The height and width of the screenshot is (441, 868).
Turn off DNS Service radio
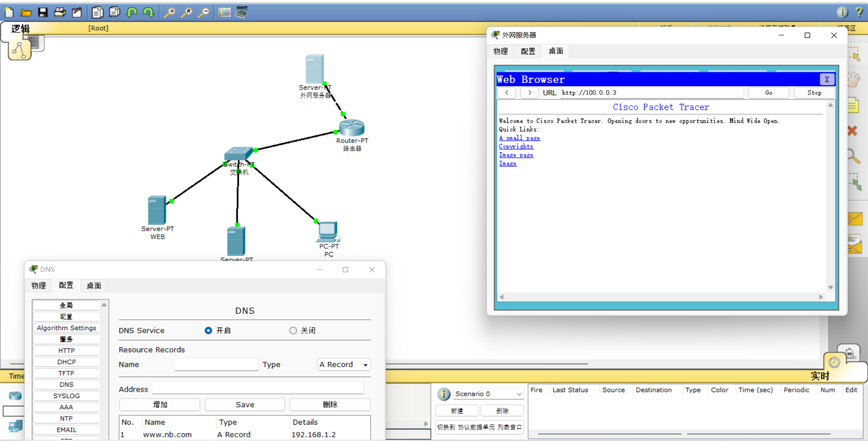[x=293, y=331]
